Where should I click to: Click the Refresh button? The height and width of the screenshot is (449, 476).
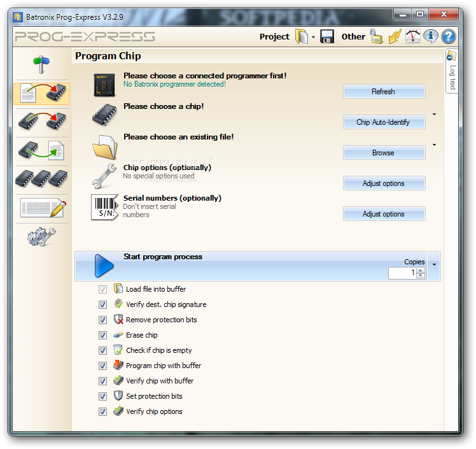[x=384, y=92]
